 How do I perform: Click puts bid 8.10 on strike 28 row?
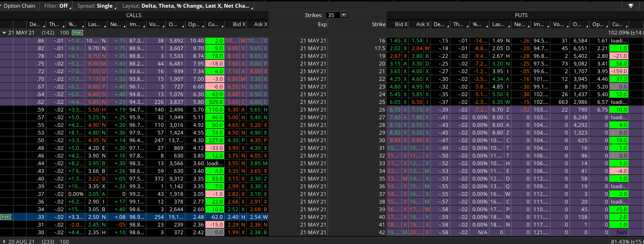click(395, 125)
